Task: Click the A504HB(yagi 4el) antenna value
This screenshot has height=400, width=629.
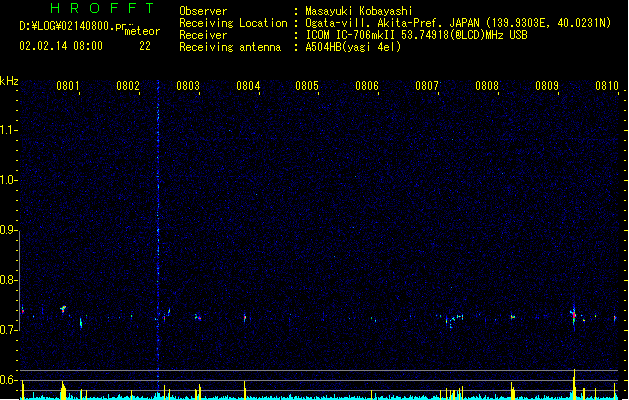Action: (x=353, y=47)
